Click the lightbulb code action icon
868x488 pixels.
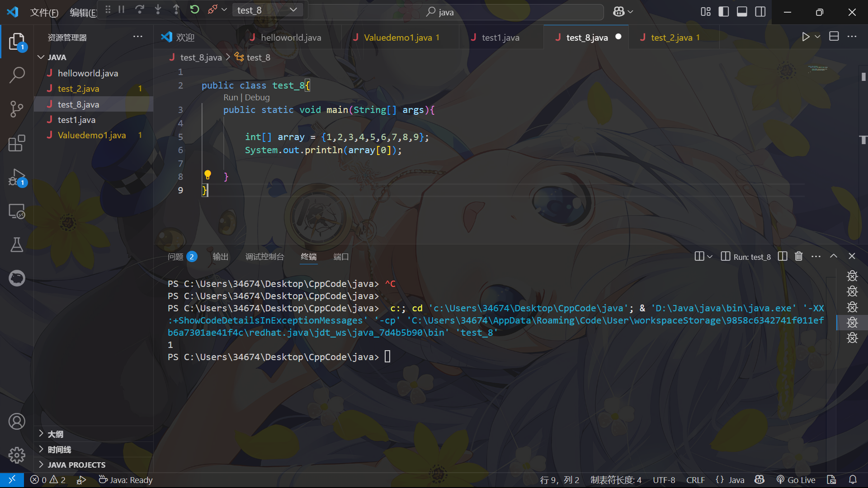pos(208,175)
